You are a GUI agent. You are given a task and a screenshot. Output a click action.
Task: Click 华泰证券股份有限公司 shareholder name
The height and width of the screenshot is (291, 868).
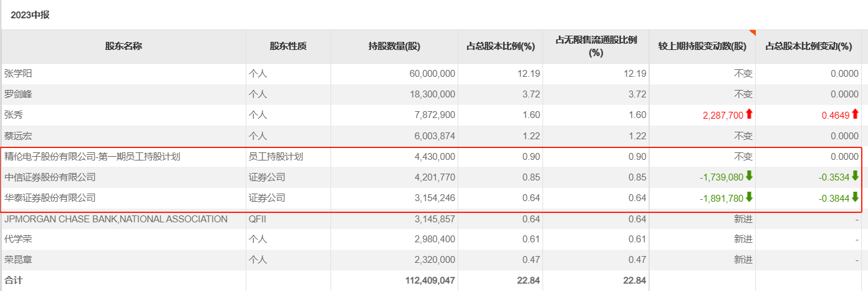tap(50, 198)
